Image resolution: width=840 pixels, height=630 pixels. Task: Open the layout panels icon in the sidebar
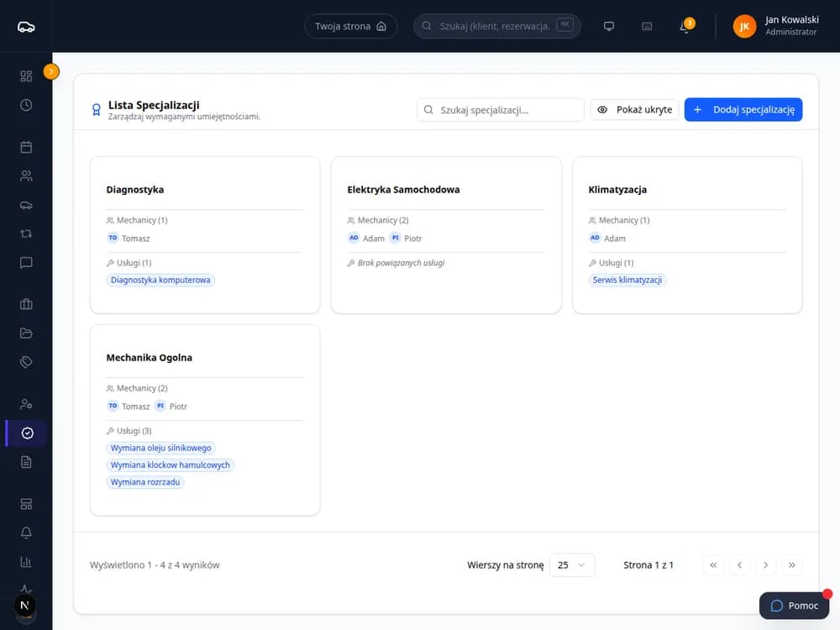26,504
